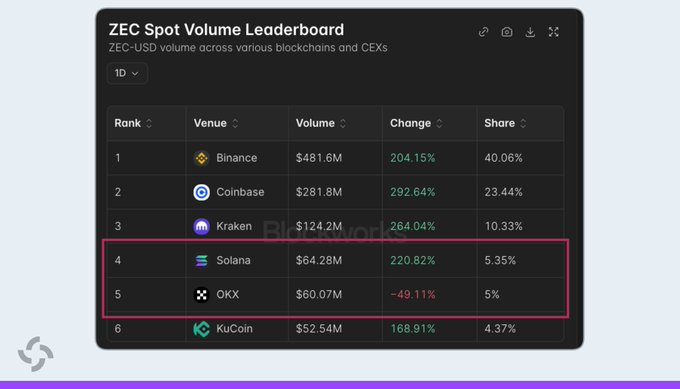
Task: Click the OKX logo icon
Action: [x=201, y=295]
